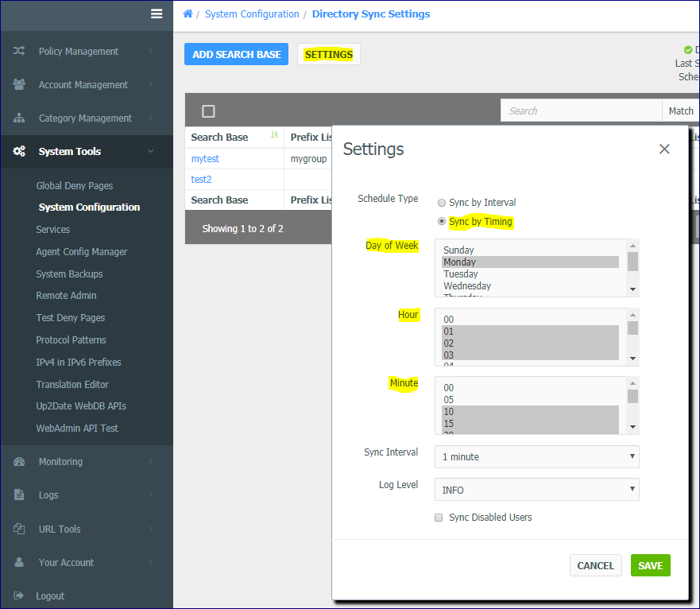Image resolution: width=700 pixels, height=609 pixels.
Task: Select 15 in the Minute list
Action: (x=530, y=423)
